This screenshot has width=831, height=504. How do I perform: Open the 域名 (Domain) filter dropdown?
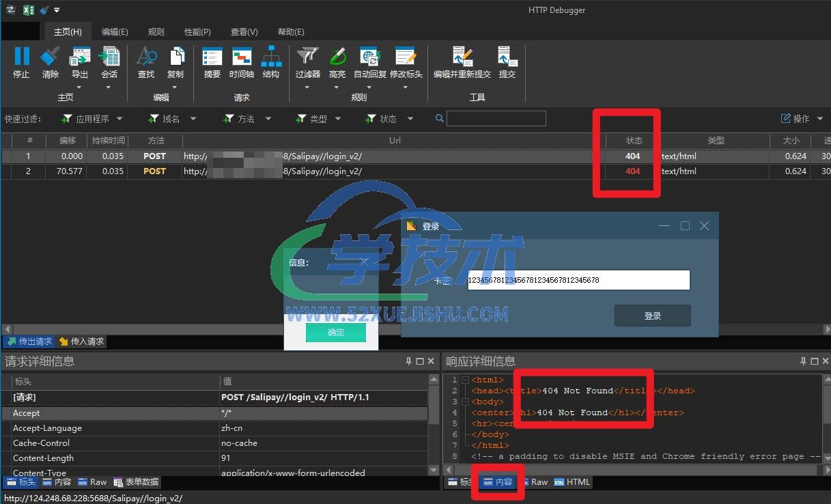click(173, 119)
